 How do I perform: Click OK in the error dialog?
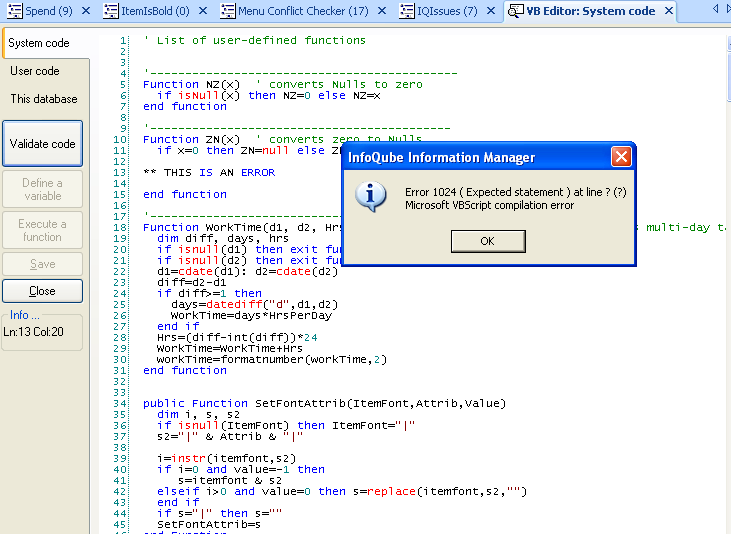[488, 241]
